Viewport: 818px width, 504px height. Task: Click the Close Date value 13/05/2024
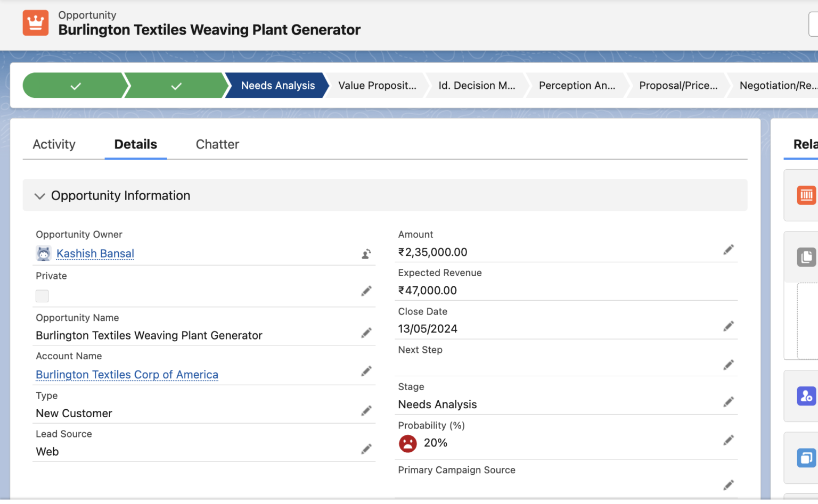(x=428, y=329)
